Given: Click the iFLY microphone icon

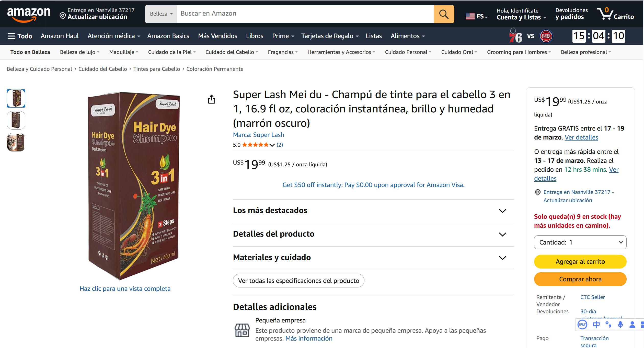Looking at the screenshot, I should point(620,325).
